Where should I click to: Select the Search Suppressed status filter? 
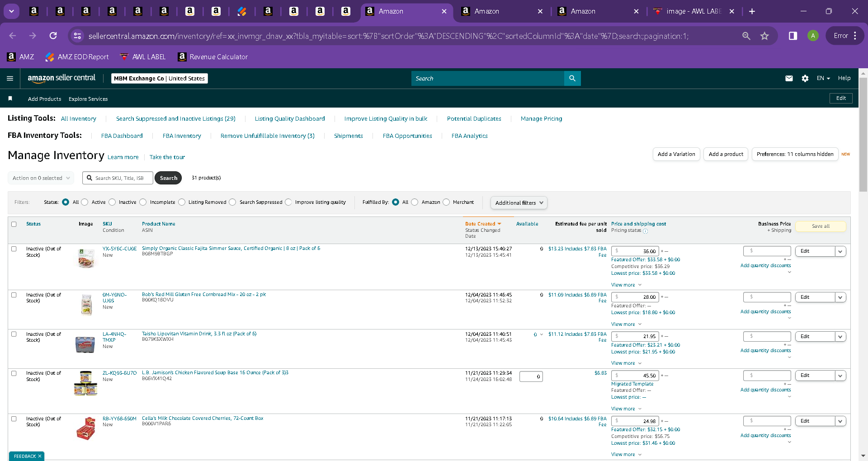click(232, 202)
